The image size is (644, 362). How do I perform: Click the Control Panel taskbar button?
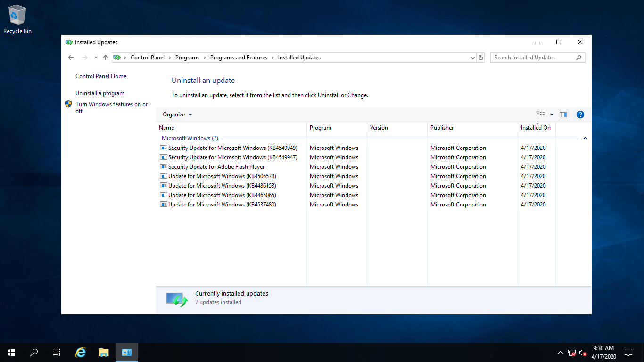coord(126,353)
